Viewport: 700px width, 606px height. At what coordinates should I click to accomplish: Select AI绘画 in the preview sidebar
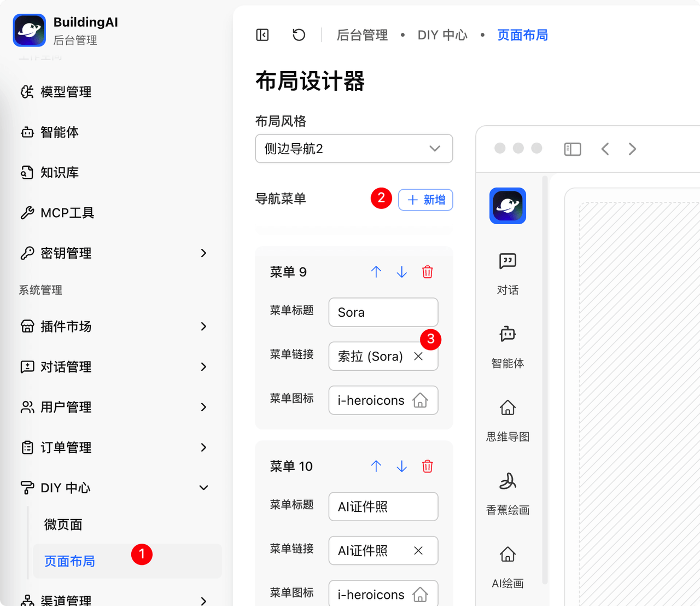point(507,555)
